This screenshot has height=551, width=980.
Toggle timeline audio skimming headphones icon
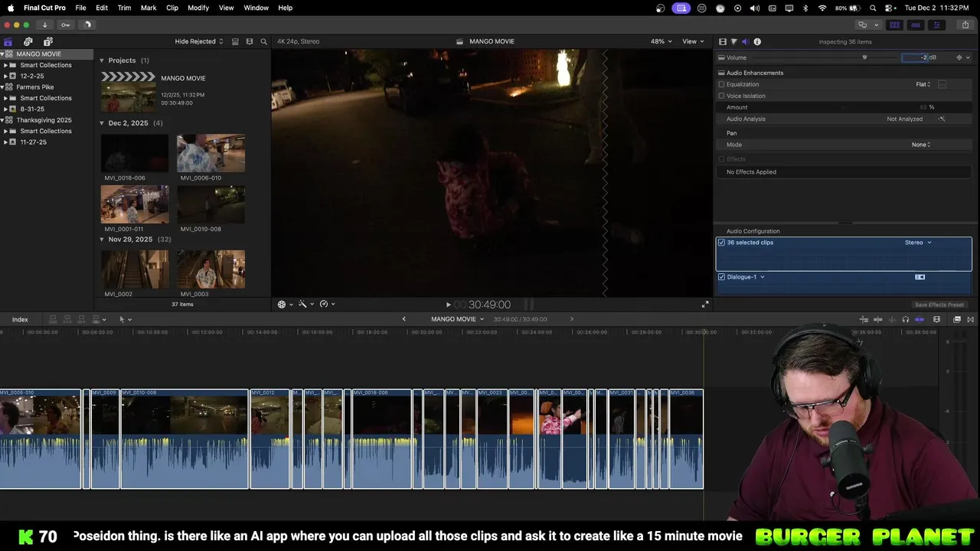906,319
